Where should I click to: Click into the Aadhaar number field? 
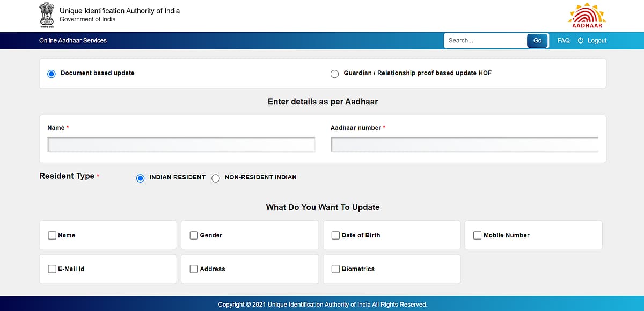(x=464, y=144)
